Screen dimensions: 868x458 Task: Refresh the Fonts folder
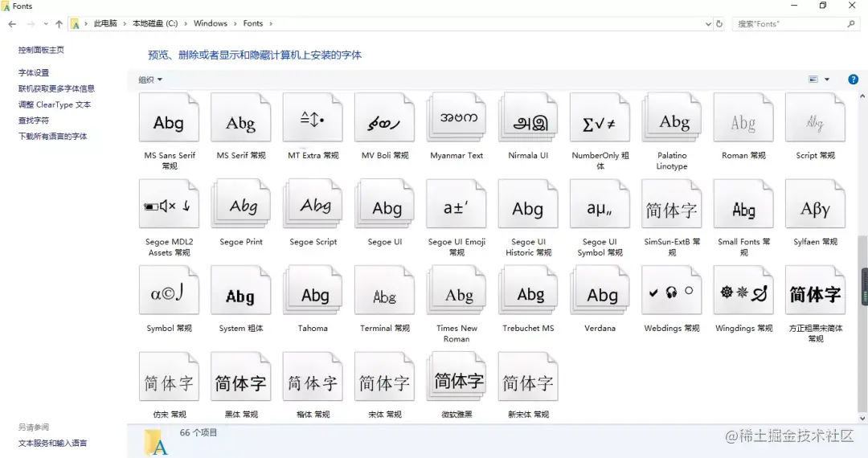719,24
